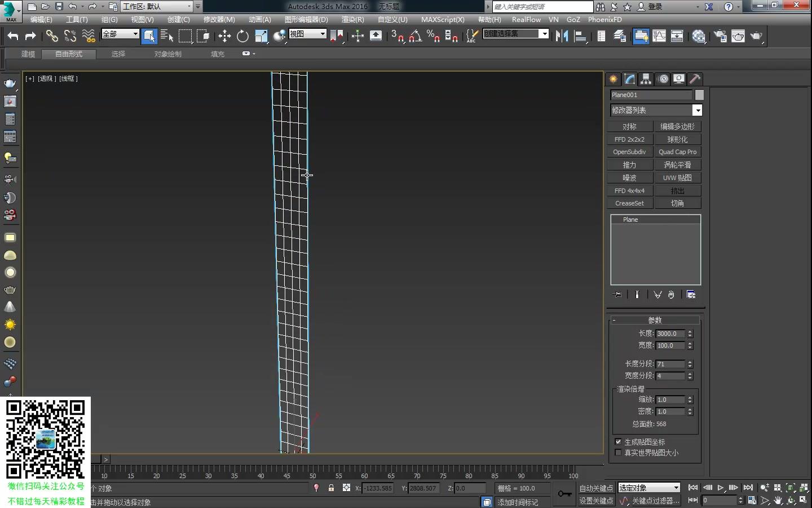Enable 真实世界贴图大小 checkbox
This screenshot has height=508, width=812.
tap(618, 453)
